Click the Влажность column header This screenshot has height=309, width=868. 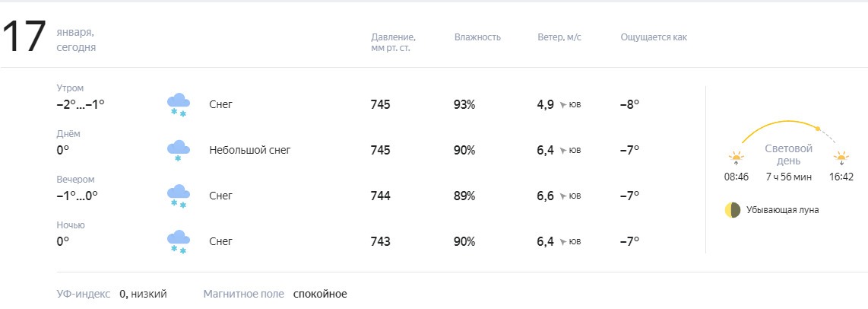point(477,37)
